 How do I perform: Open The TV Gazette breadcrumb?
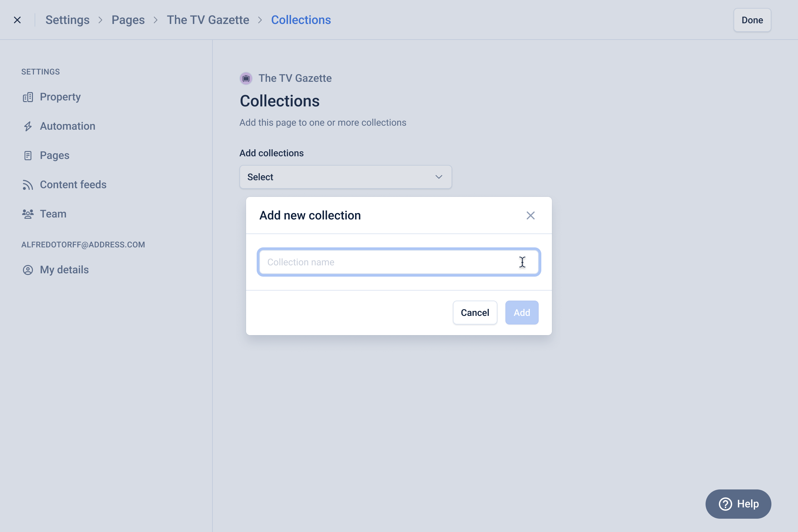pyautogui.click(x=207, y=20)
